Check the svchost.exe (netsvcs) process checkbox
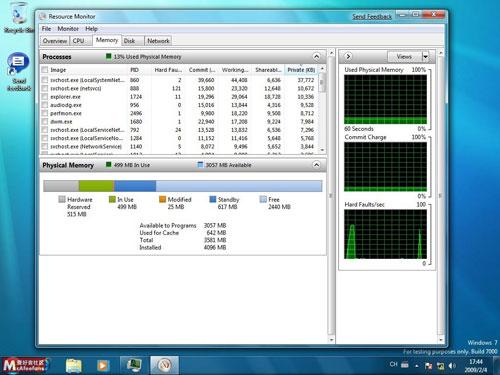This screenshot has width=500, height=375. pyautogui.click(x=45, y=88)
